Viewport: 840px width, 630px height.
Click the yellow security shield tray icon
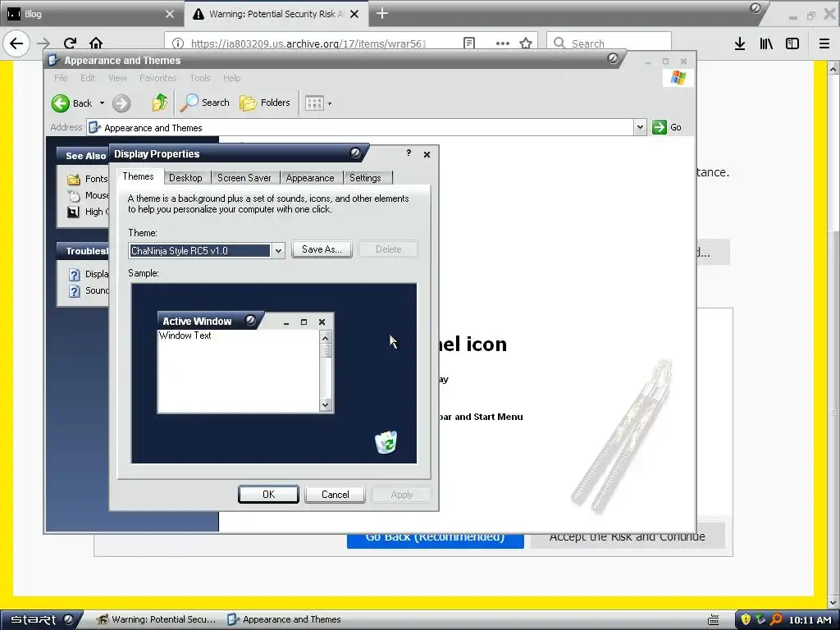pyautogui.click(x=746, y=620)
